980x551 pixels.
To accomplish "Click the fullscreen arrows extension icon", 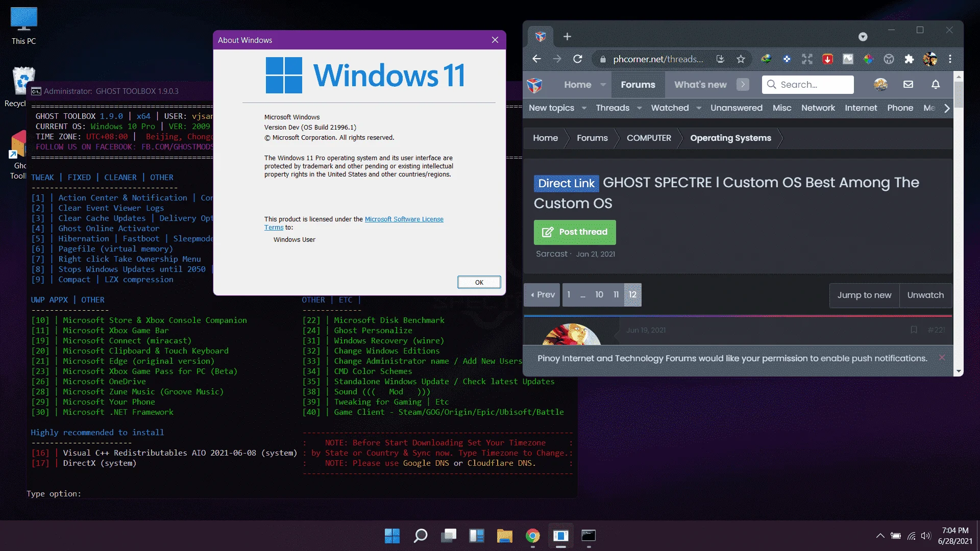I will 807,59.
